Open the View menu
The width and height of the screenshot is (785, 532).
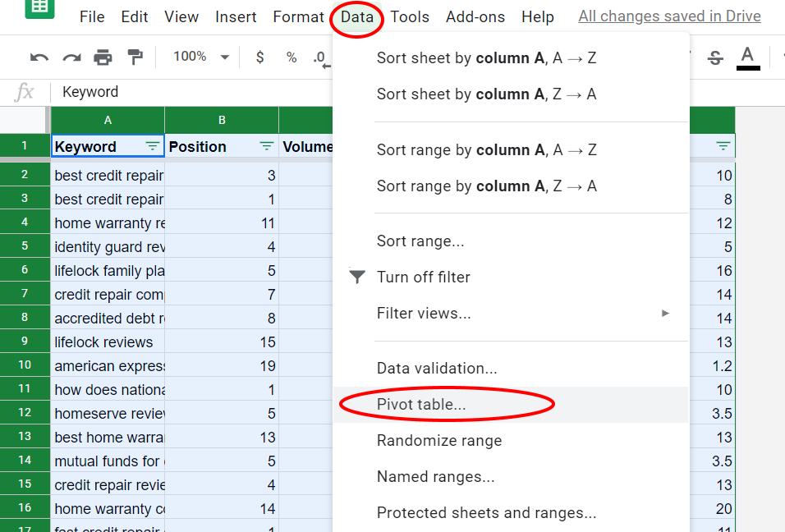click(181, 17)
